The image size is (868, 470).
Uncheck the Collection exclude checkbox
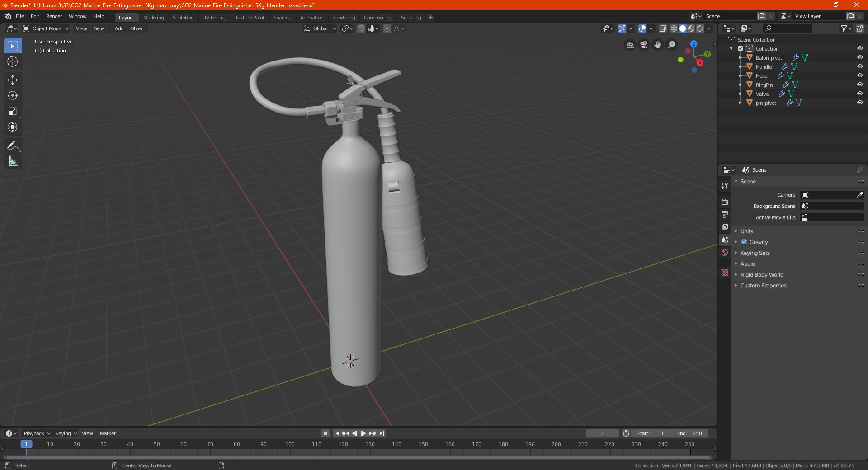[741, 48]
